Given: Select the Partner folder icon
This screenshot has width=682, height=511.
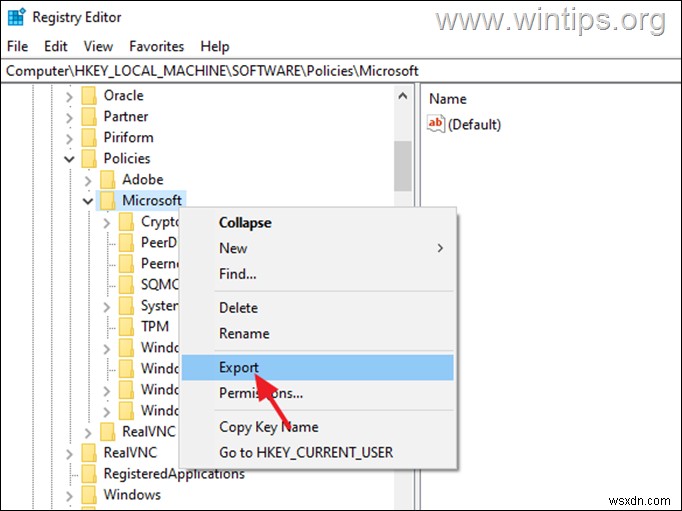Looking at the screenshot, I should (x=89, y=116).
